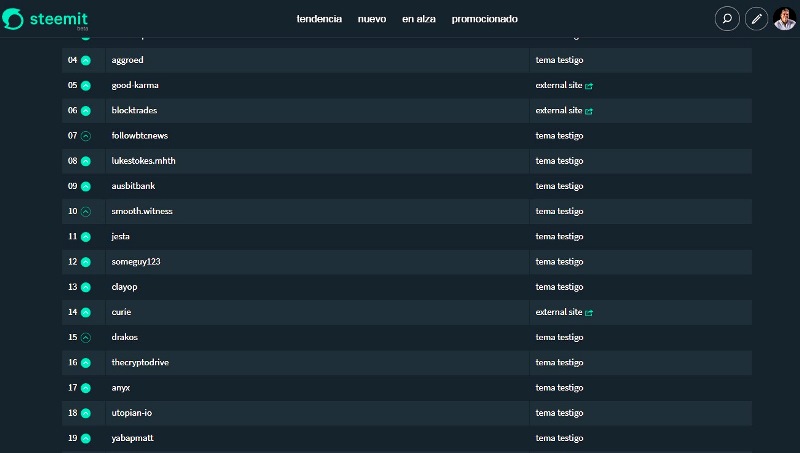Open the search magnifier icon

click(727, 19)
